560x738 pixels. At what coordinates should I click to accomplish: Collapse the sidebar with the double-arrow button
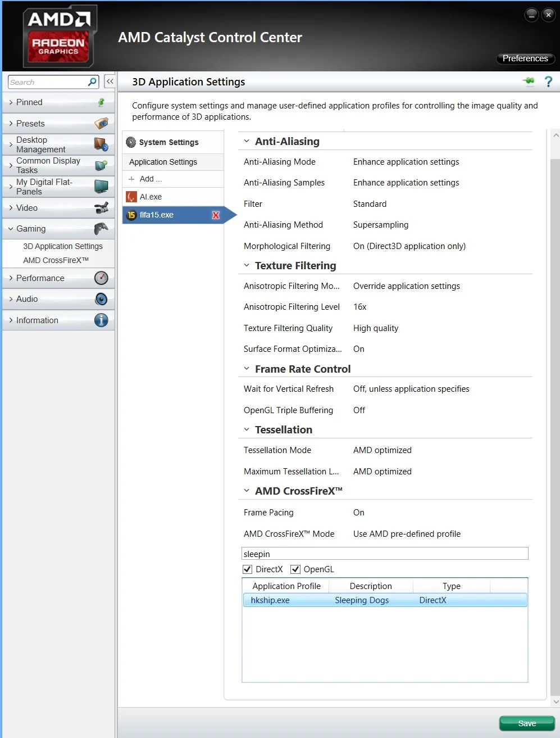pos(110,82)
